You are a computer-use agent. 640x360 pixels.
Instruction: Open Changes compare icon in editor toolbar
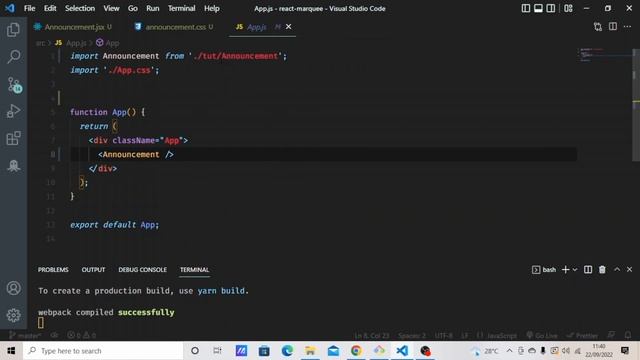click(x=598, y=27)
